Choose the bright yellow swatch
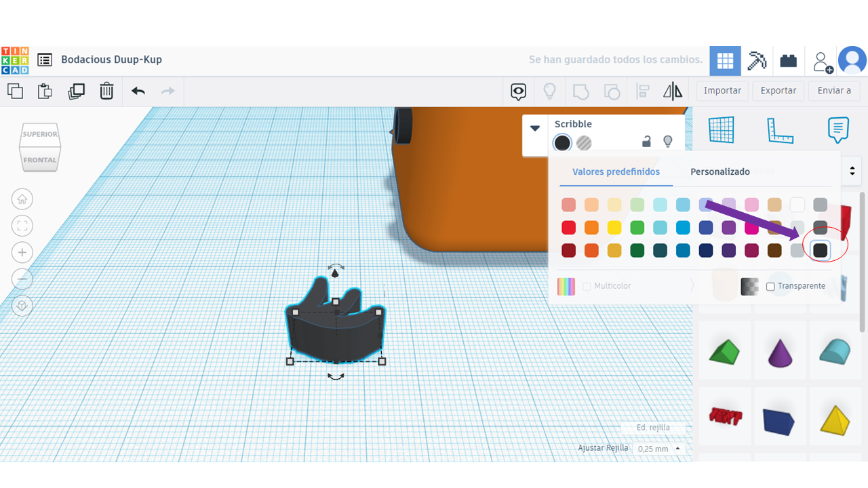The image size is (868, 488). pos(614,228)
